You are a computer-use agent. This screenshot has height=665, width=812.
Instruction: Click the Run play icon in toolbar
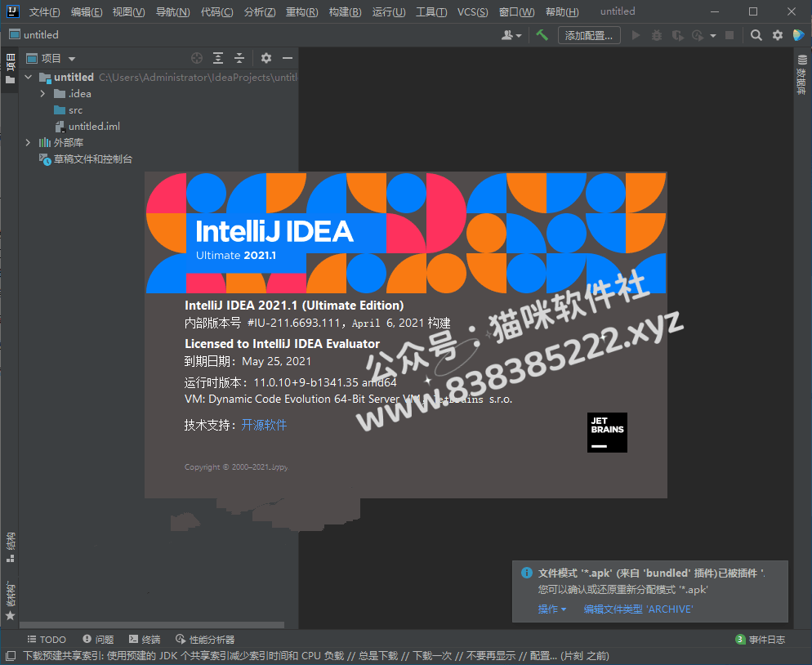[636, 35]
